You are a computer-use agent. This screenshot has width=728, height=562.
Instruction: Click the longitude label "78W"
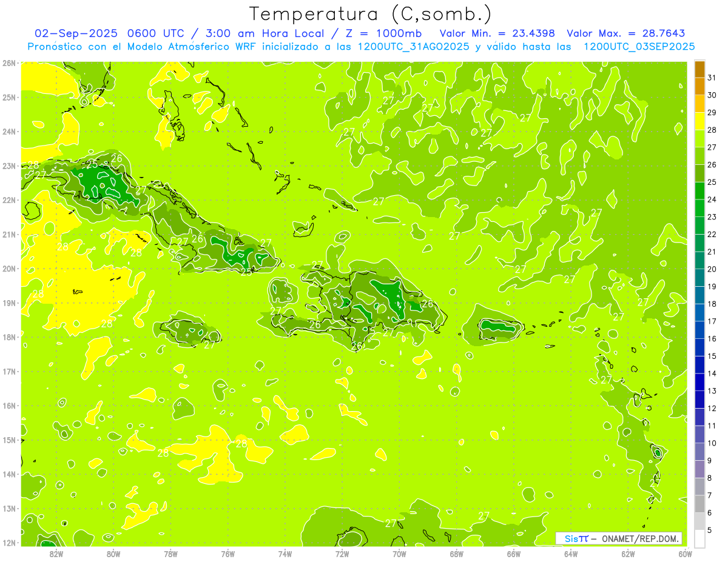[x=170, y=553]
